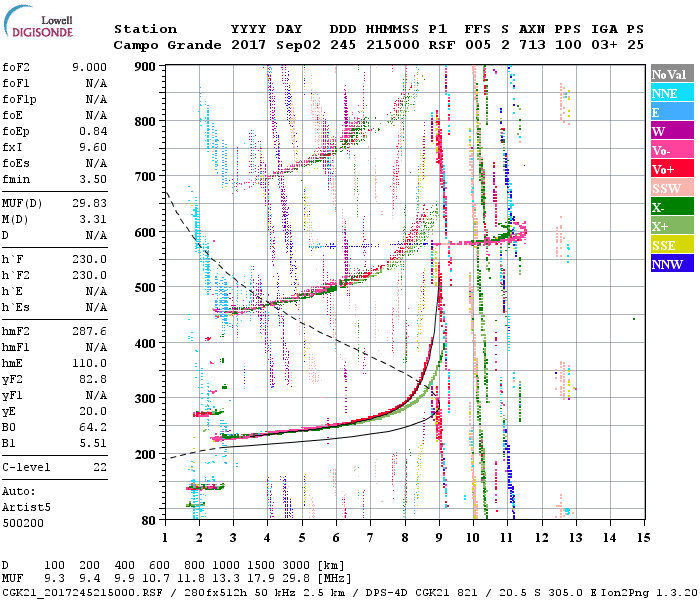Click the day-of-year 245 value
Screen dimensions: 700x600
coord(343,45)
